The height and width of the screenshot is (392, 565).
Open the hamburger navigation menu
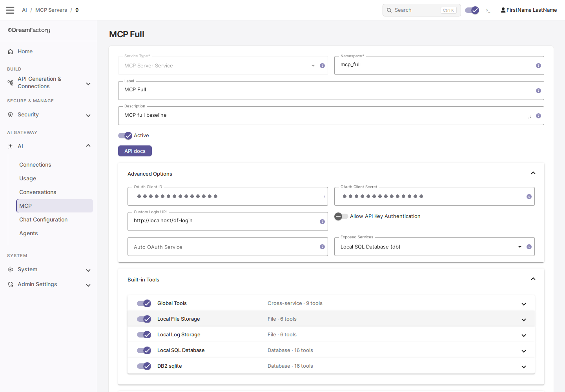point(10,10)
